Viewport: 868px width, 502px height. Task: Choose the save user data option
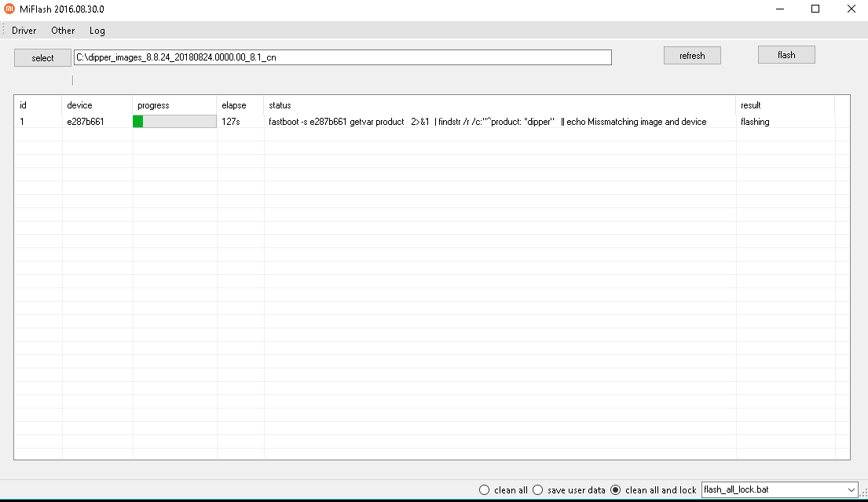coord(538,490)
